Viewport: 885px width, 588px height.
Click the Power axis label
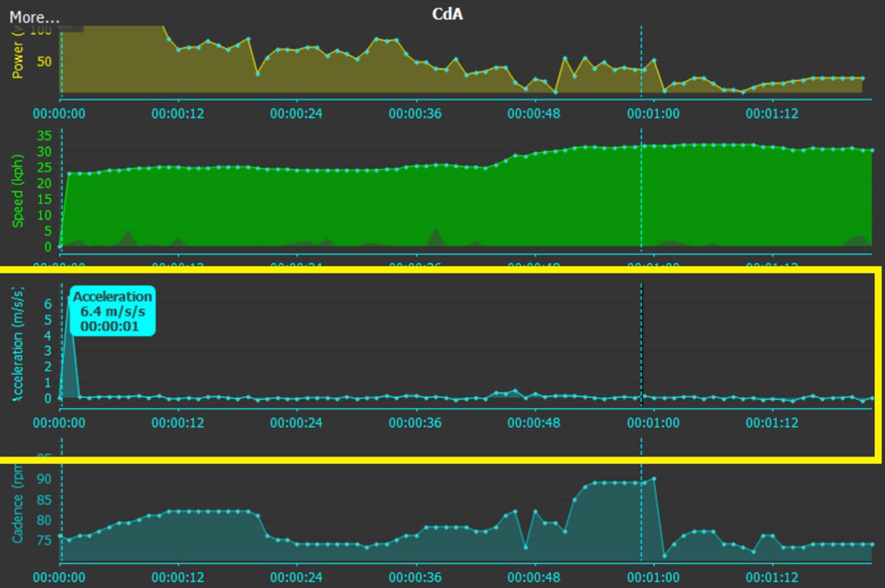(18, 58)
